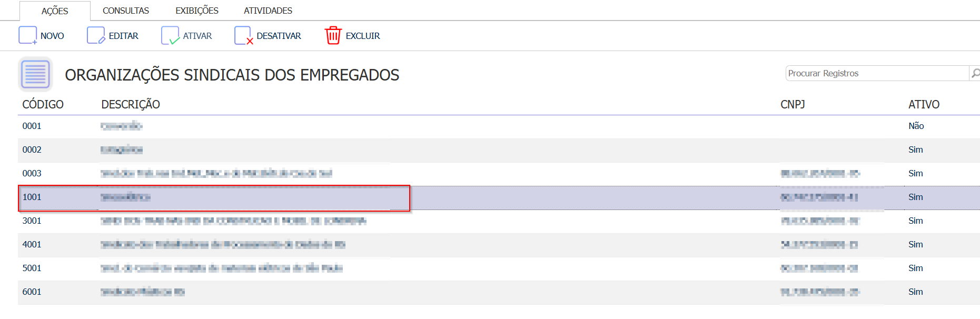Select the row with code 0001

[x=32, y=126]
